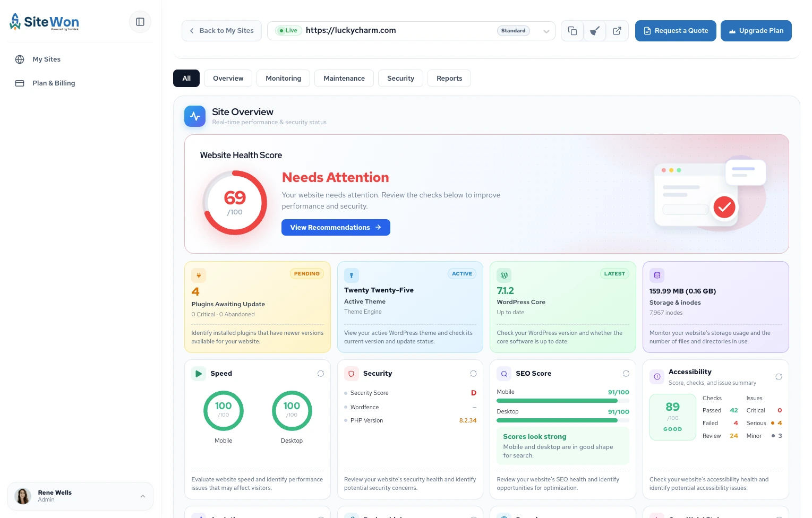The width and height of the screenshot is (812, 518).
Task: Click the Site Overview pulse icon
Action: 195,116
